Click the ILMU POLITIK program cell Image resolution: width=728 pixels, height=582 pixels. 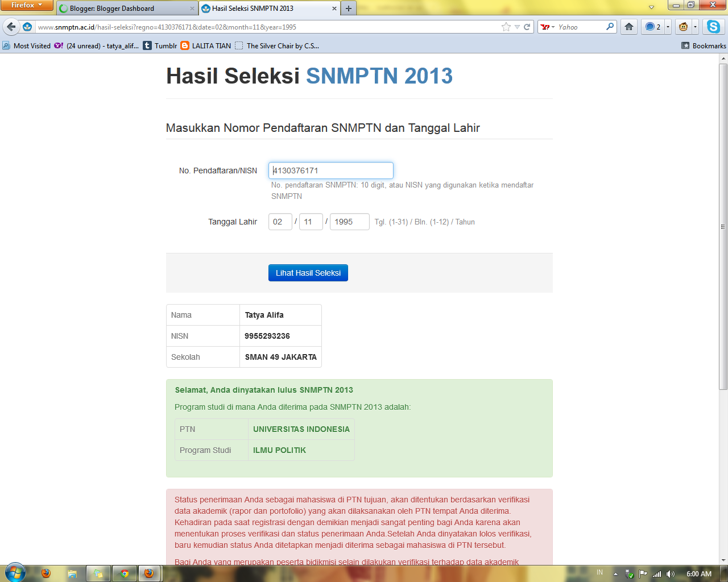(x=301, y=450)
